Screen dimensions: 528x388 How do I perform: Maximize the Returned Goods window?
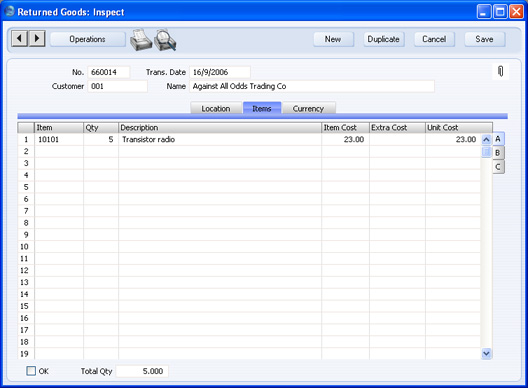click(500, 12)
